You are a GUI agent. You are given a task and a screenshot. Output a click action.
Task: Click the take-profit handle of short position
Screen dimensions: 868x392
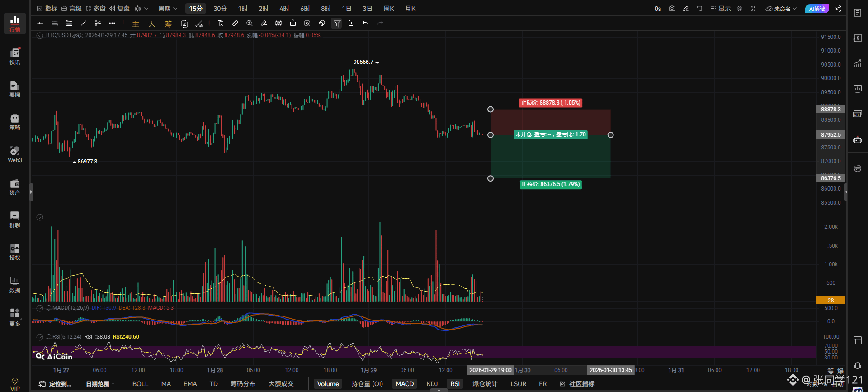pyautogui.click(x=491, y=178)
